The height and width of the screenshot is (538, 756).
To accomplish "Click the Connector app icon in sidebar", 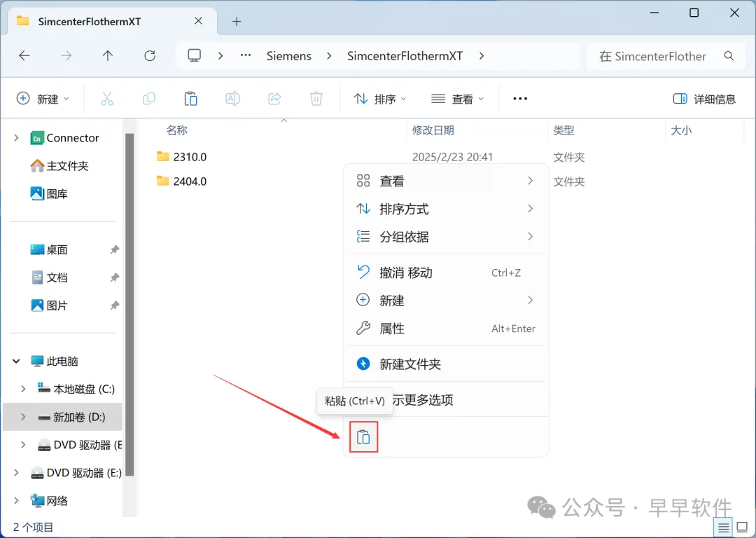I will (36, 138).
